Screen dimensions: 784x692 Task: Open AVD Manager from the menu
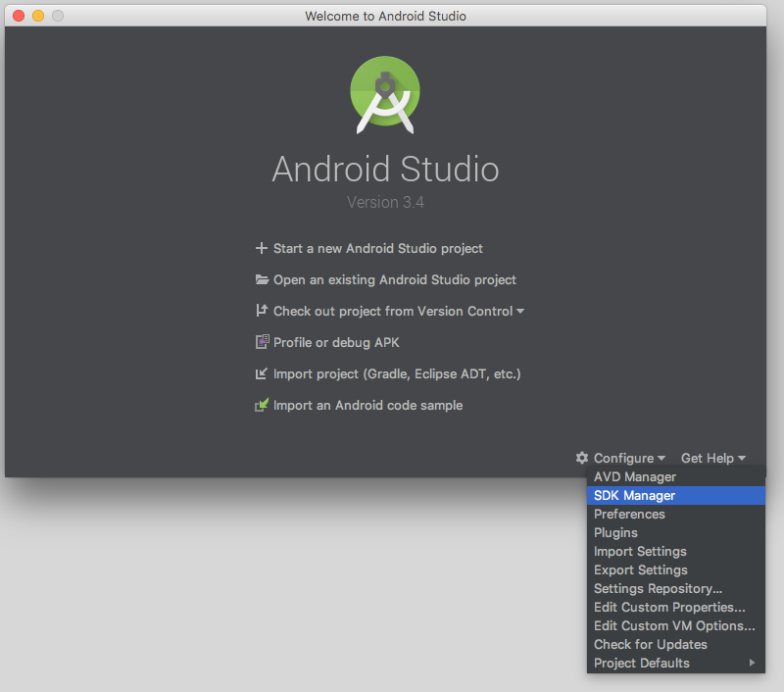(x=635, y=477)
